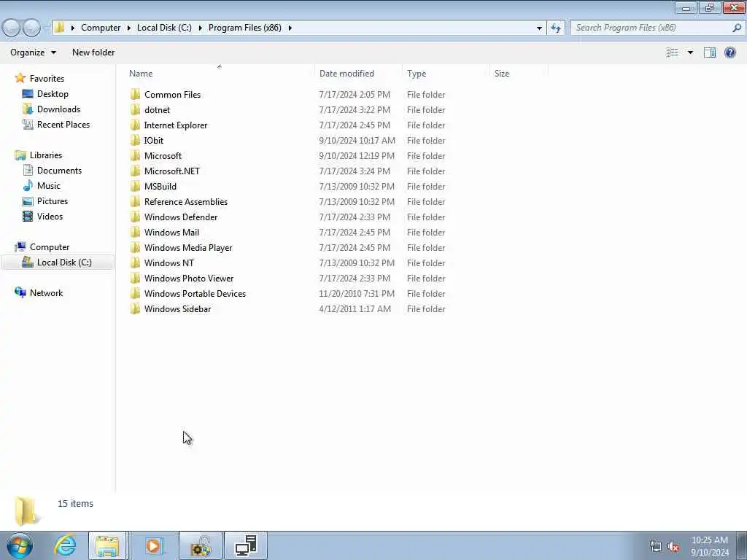The height and width of the screenshot is (560, 747).
Task: Select the Windows Portable Devices folder
Action: point(195,293)
